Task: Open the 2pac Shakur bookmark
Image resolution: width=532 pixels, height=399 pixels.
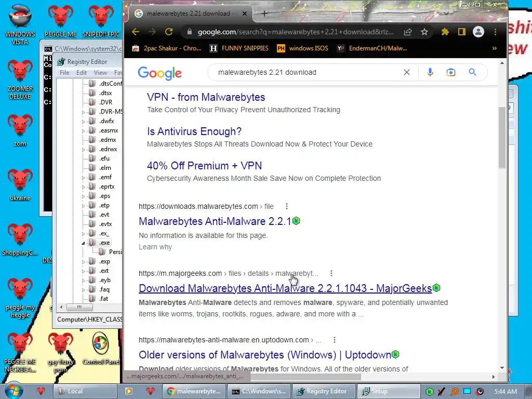Action: (167, 48)
